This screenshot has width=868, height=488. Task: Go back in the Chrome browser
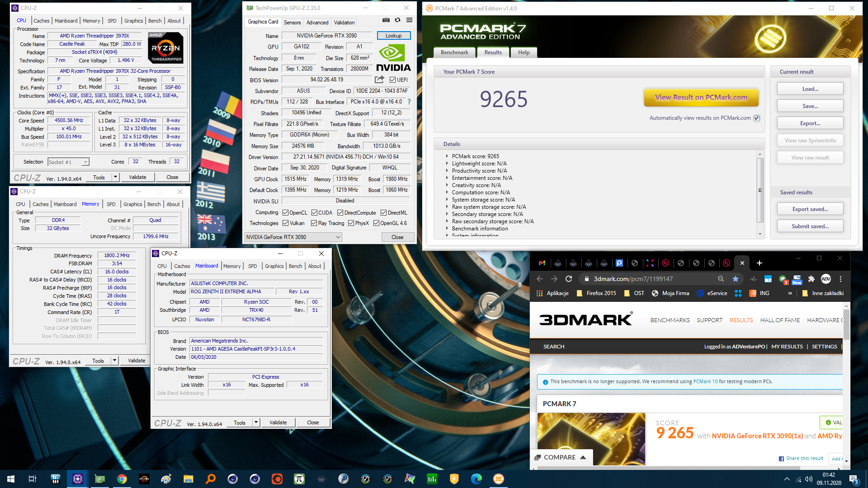click(x=539, y=279)
